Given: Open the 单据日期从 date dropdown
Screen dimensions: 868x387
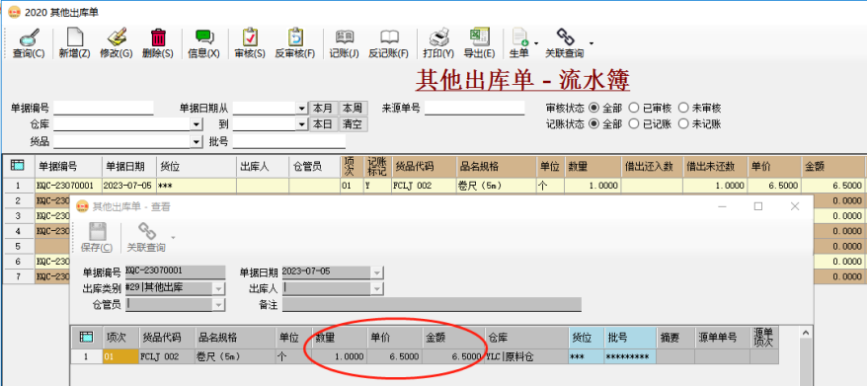Looking at the screenshot, I should tap(302, 108).
